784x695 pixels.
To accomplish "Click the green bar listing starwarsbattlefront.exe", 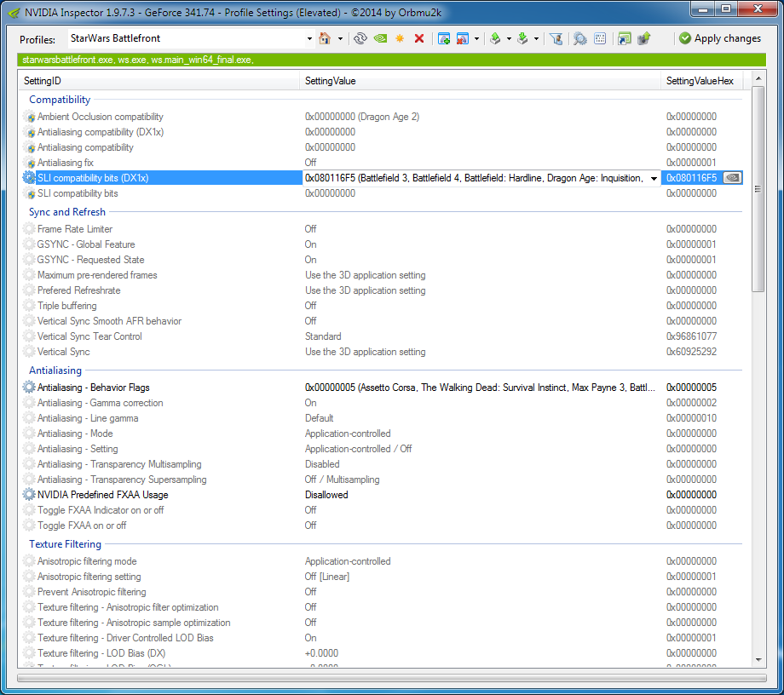I will coord(391,60).
